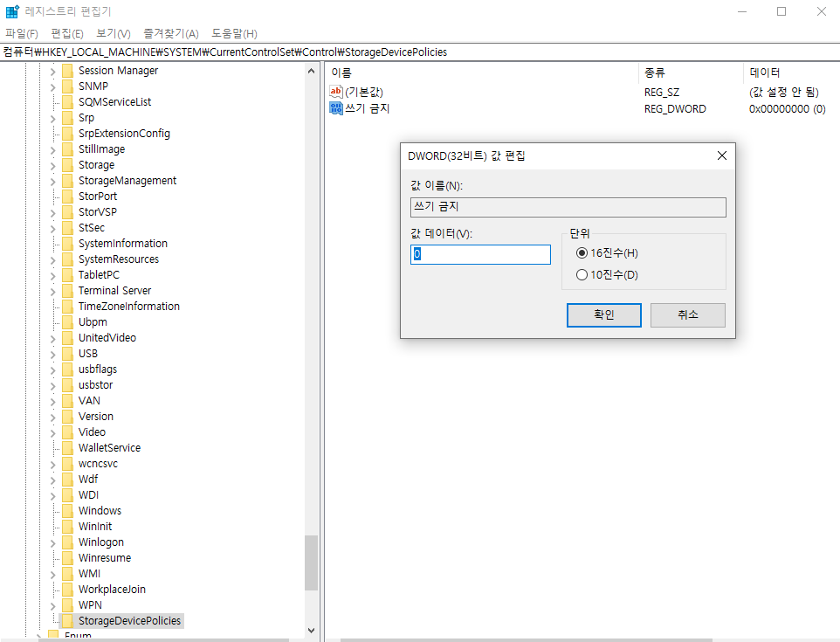Select the SystemInformation tree item

[x=122, y=244]
